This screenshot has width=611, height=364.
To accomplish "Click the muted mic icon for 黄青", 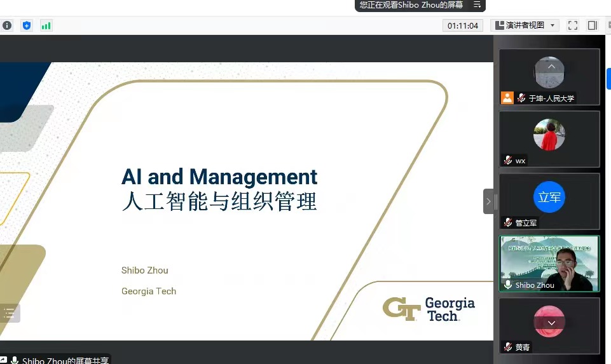I will pyautogui.click(x=508, y=347).
